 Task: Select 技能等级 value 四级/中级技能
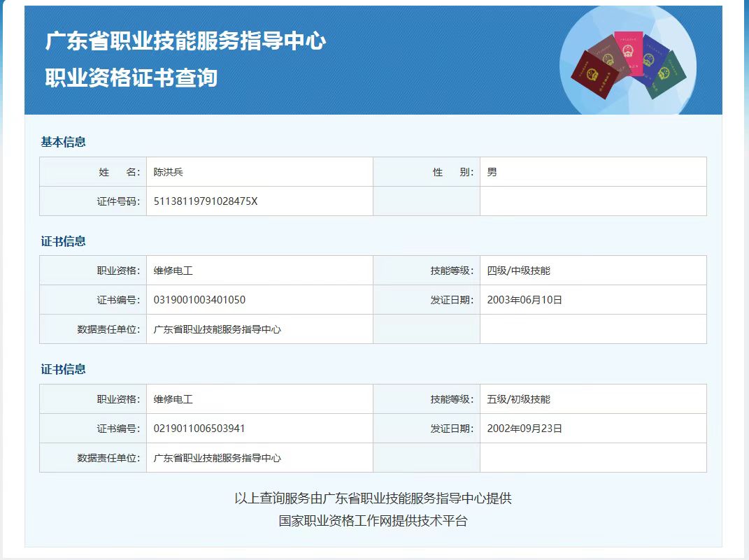(519, 271)
